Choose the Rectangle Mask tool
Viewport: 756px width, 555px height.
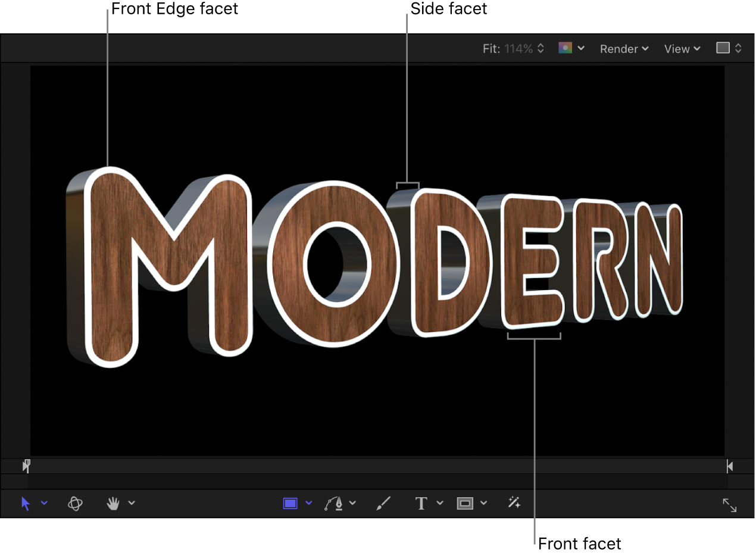pos(465,503)
